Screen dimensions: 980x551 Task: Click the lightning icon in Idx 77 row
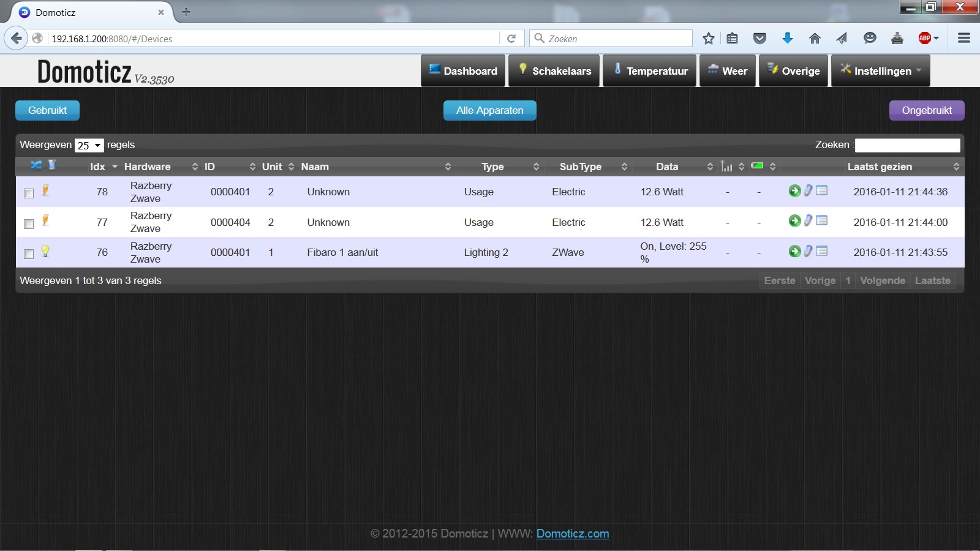tap(45, 220)
